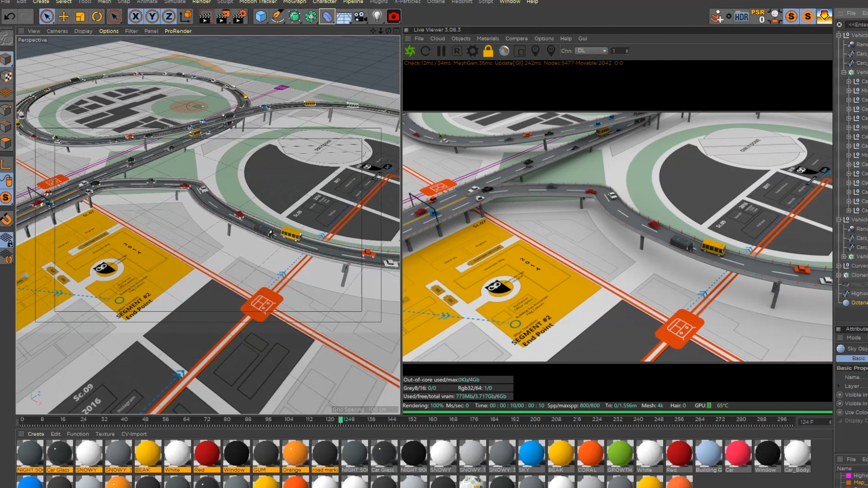Expand the Curve null tree node
Screen dimensions: 868x488
[x=839, y=266]
